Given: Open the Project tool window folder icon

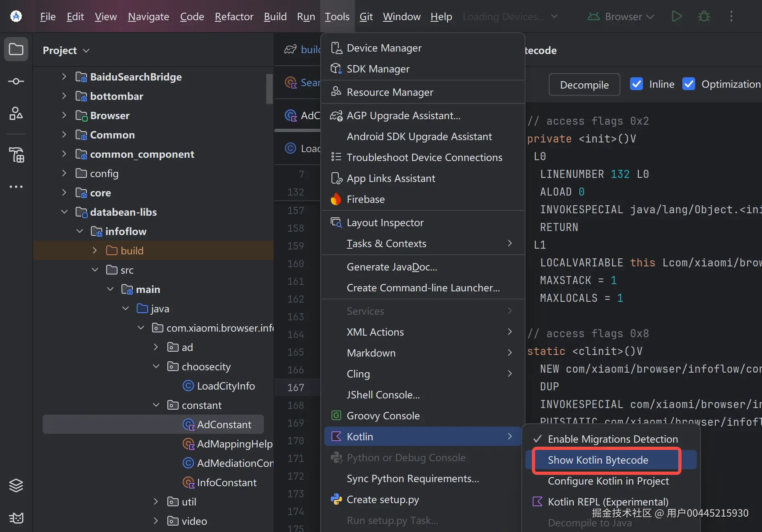Looking at the screenshot, I should click(16, 49).
